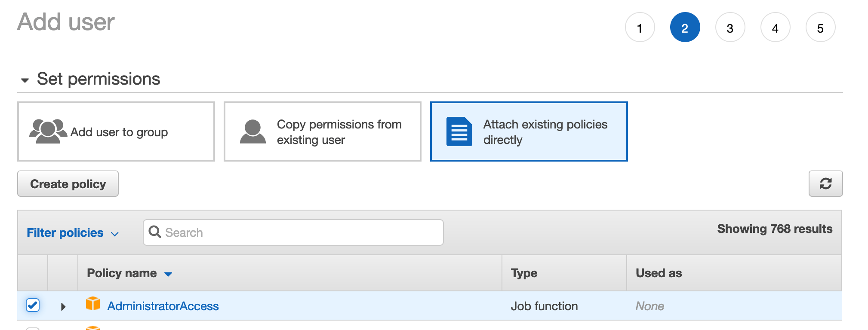Click the orange AdministratorAccess box icon

(x=93, y=304)
